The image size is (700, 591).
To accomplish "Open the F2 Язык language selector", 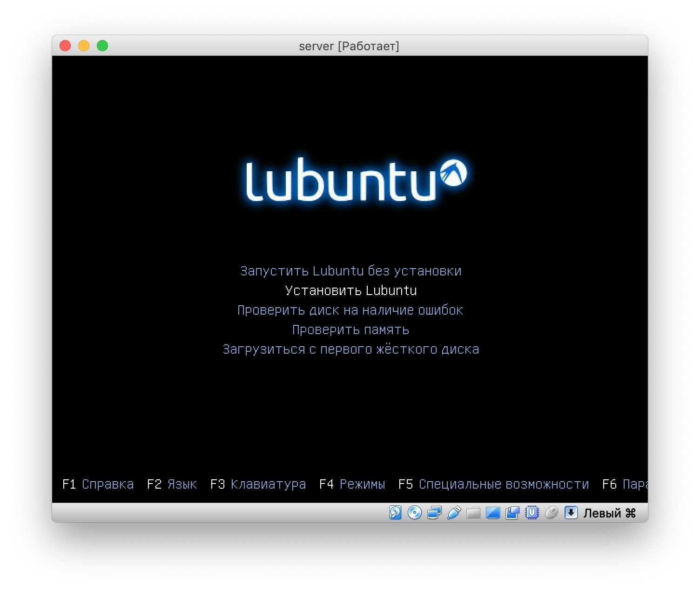I will point(172,484).
